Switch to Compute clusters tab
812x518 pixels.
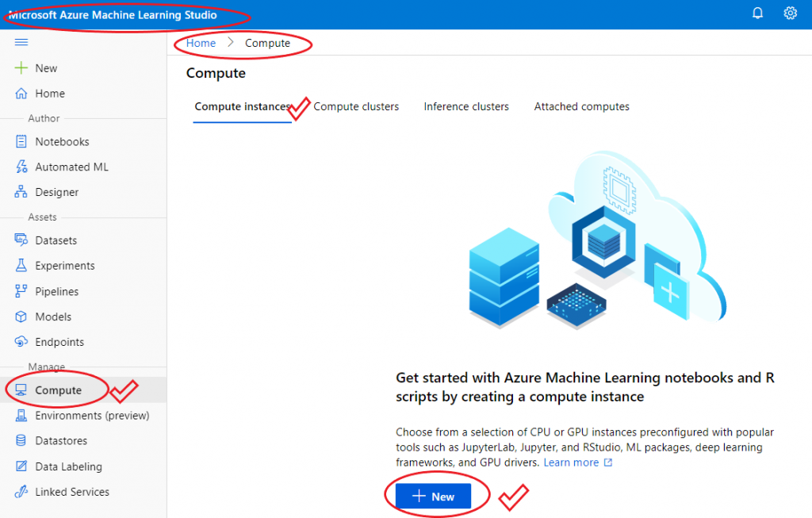tap(356, 107)
